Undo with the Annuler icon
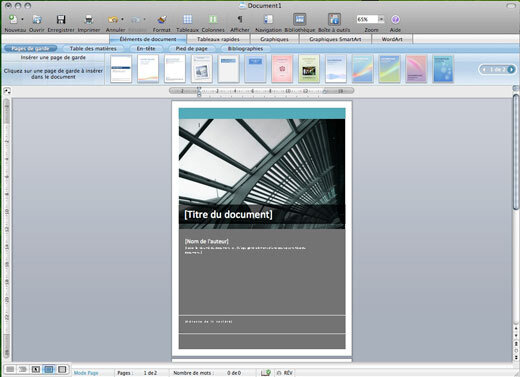The height and width of the screenshot is (377, 520). (x=113, y=19)
